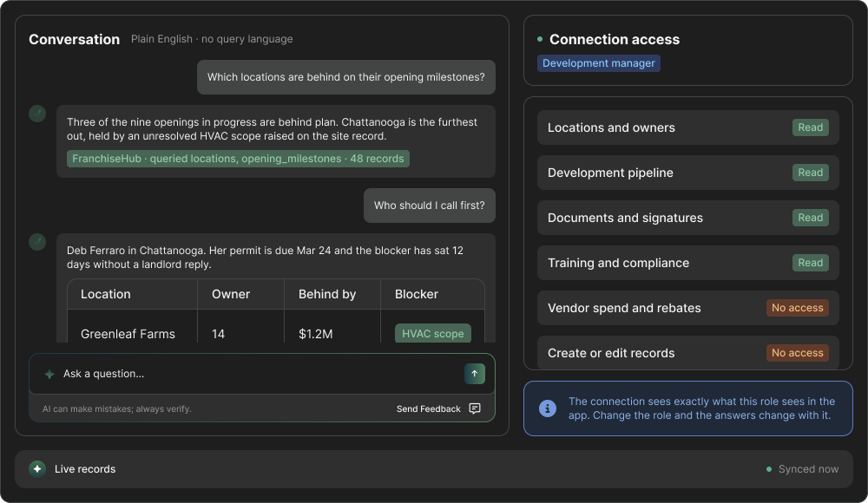Click the assistant avatar beside first answer
This screenshot has width=868, height=503.
37,114
